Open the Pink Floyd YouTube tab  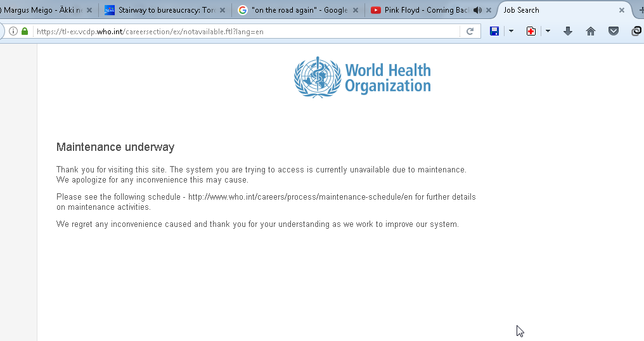431,10
